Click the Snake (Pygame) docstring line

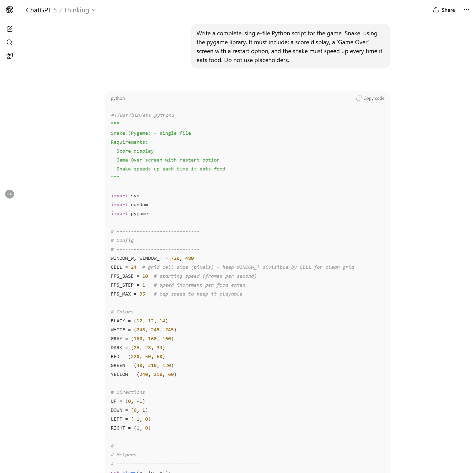(151, 133)
